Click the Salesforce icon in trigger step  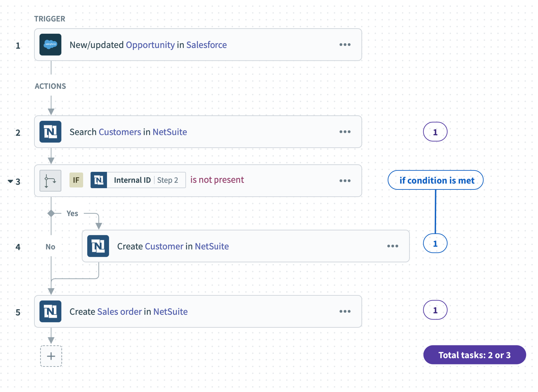point(50,45)
